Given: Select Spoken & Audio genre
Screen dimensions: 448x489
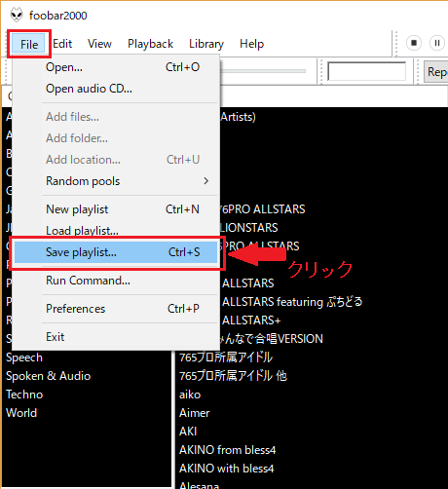Looking at the screenshot, I should tap(87, 376).
